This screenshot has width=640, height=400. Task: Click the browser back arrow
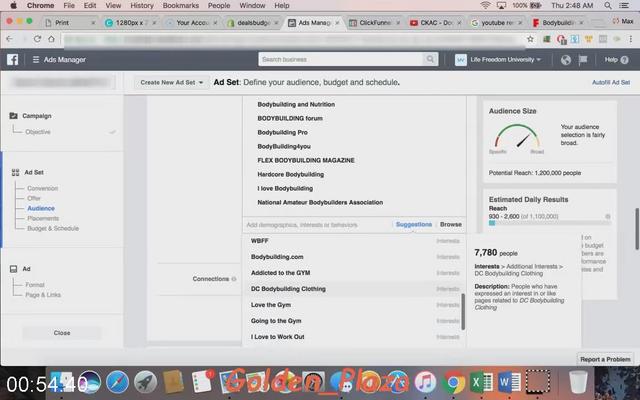point(9,39)
